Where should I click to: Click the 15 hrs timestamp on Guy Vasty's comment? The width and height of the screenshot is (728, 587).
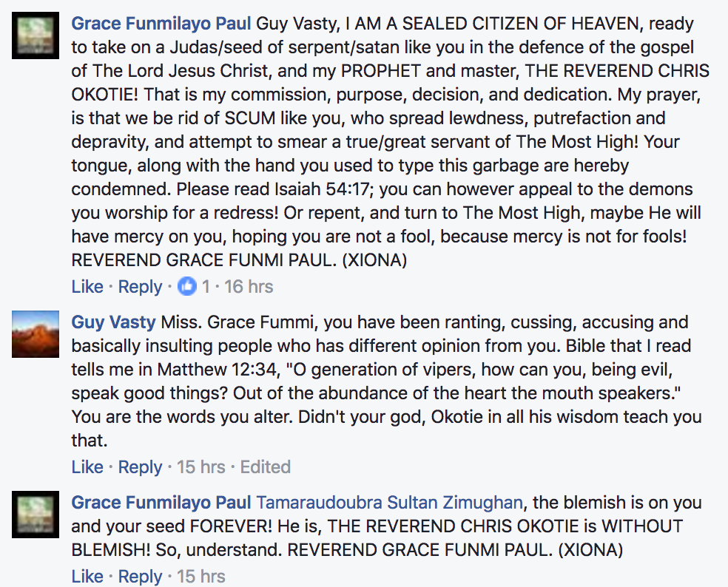[201, 467]
